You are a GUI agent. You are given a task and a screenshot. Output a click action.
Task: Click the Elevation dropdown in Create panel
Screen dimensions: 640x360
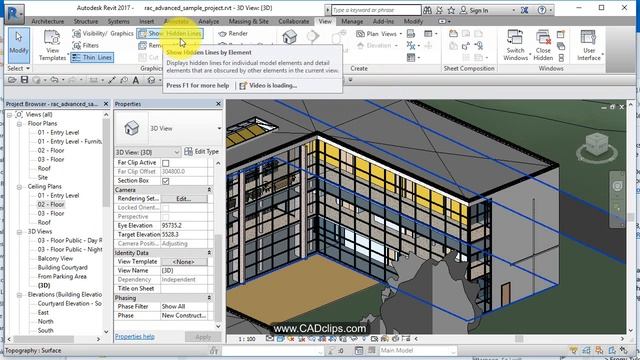coord(378,46)
